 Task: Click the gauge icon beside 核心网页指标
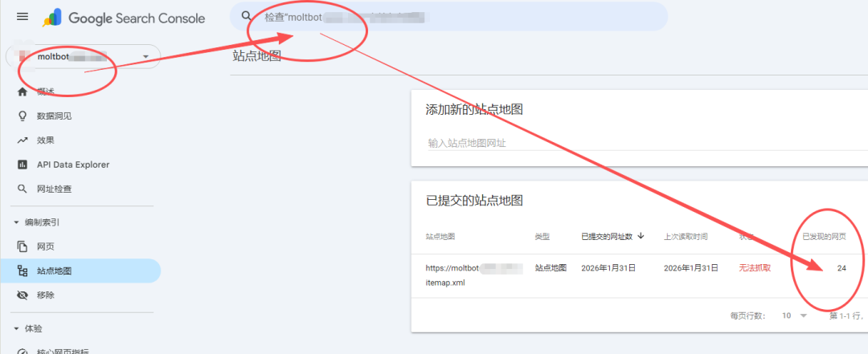[23, 352]
